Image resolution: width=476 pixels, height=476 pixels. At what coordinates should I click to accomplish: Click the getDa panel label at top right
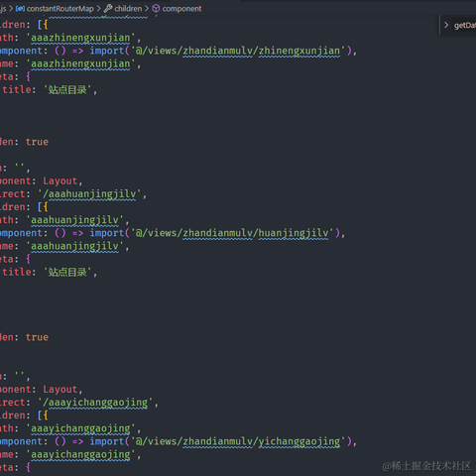[465, 25]
